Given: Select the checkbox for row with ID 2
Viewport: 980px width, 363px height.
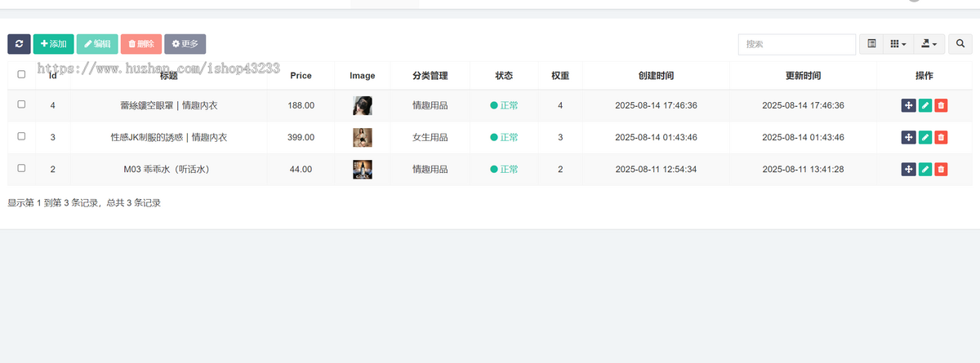Looking at the screenshot, I should click(x=21, y=168).
